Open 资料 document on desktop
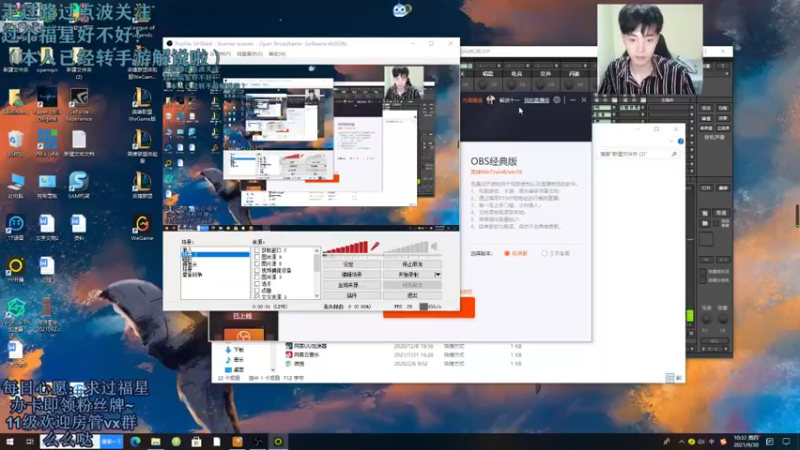Image resolution: width=800 pixels, height=450 pixels. coord(79,228)
